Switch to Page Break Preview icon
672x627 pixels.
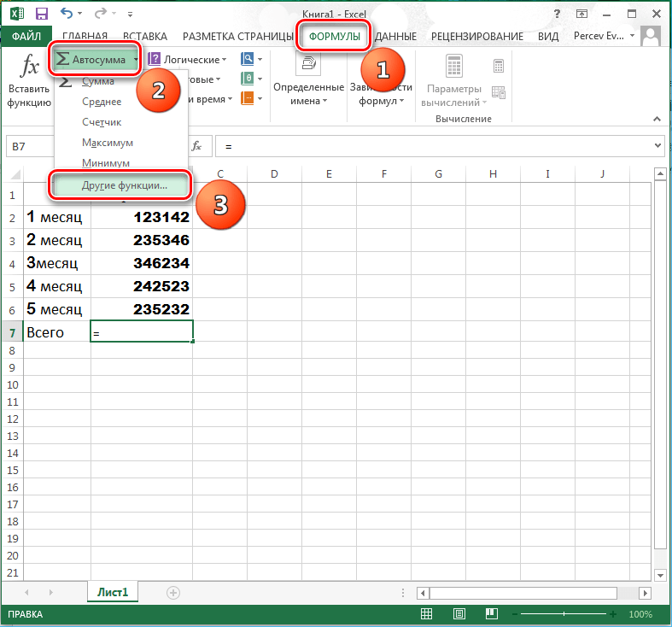click(x=492, y=614)
